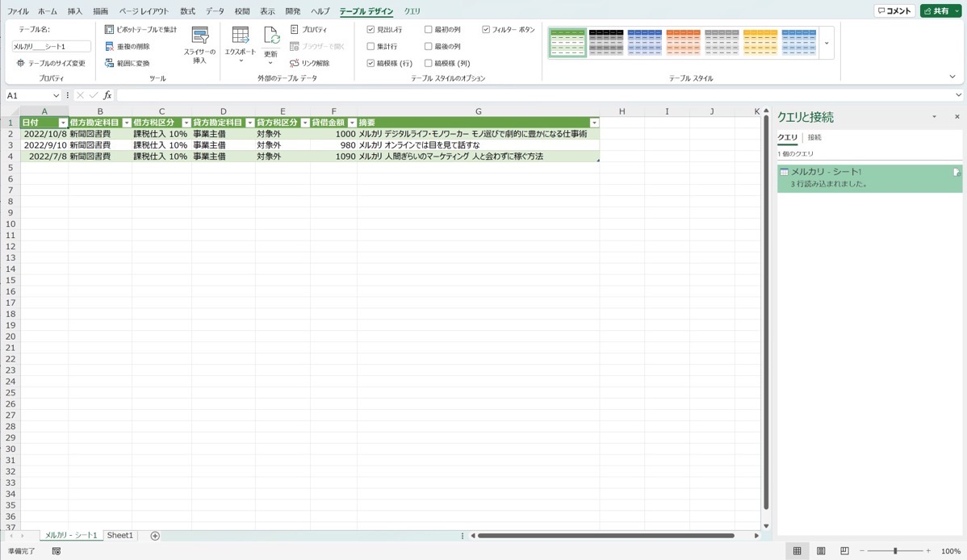This screenshot has width=967, height=560.
Task: Click the 共有 share button
Action: pos(940,11)
